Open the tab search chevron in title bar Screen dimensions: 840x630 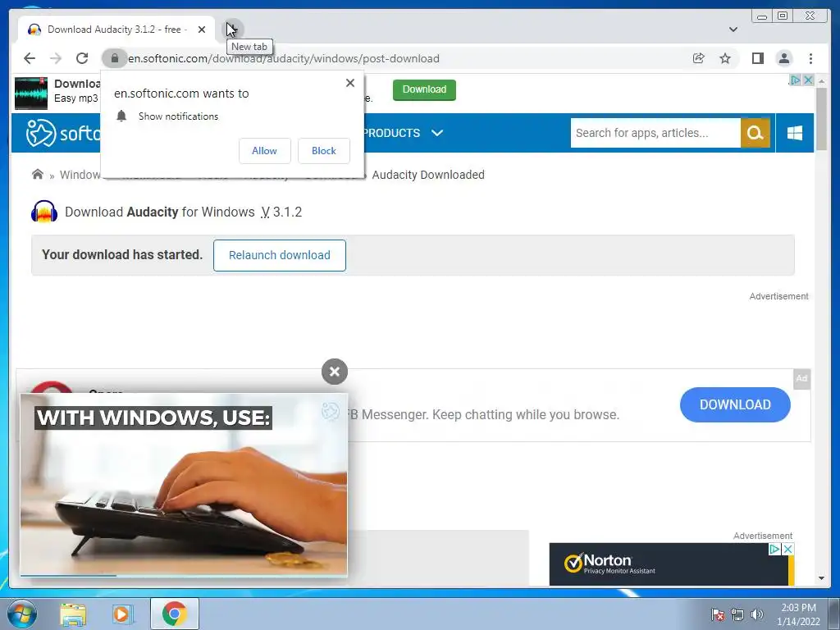click(733, 30)
